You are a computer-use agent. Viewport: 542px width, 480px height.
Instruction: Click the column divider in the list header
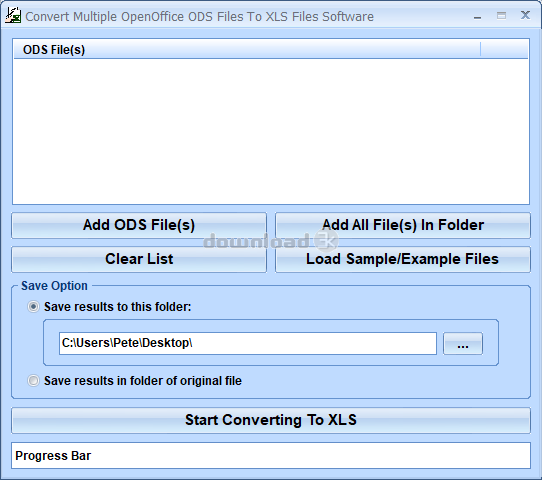480,49
